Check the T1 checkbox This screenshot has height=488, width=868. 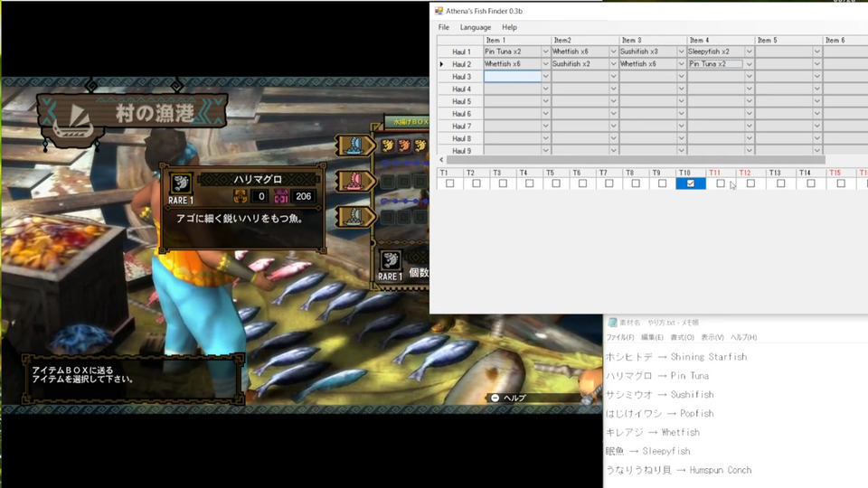tap(449, 183)
